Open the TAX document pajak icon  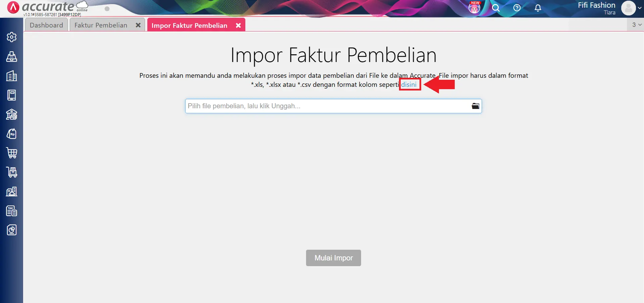[12, 211]
